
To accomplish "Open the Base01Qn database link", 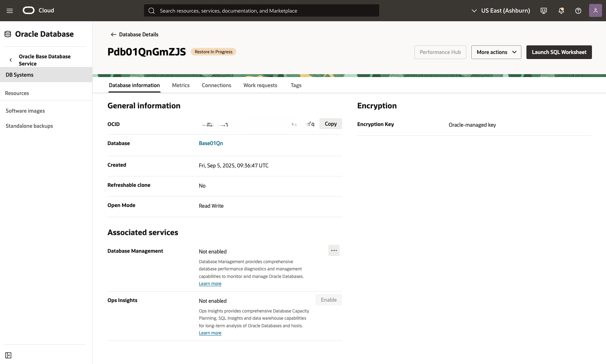I will point(211,143).
